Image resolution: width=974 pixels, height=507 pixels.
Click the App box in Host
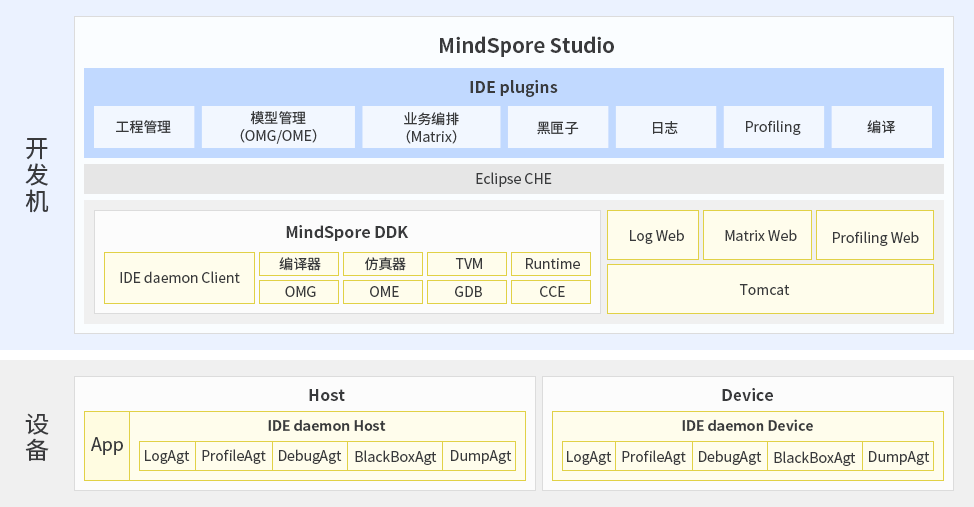(107, 445)
